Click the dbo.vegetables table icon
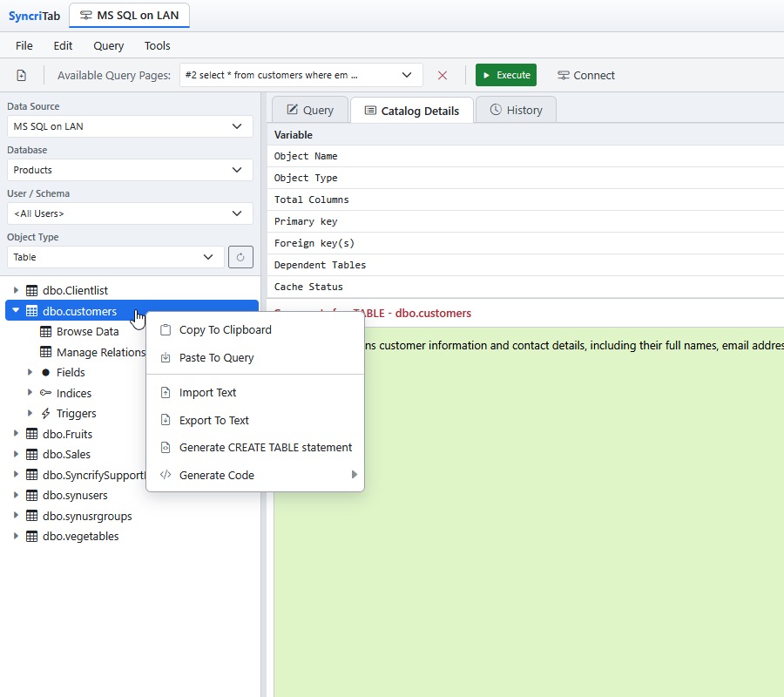 pos(31,537)
